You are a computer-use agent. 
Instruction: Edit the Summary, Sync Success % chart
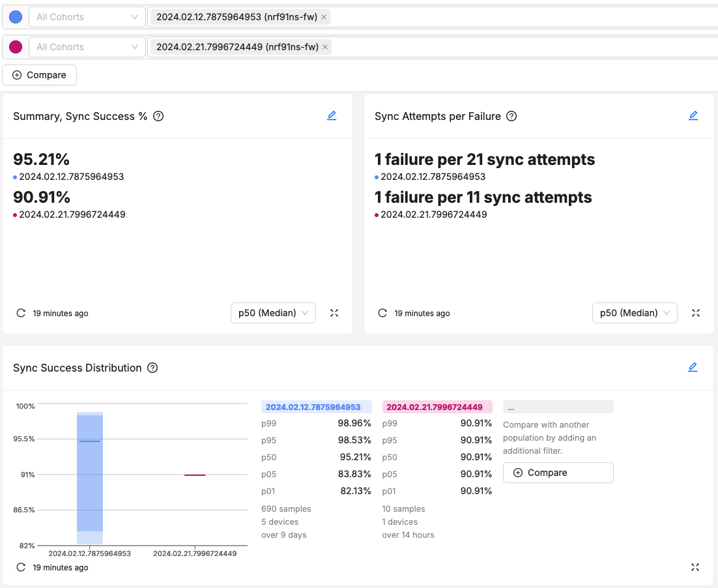tap(332, 115)
